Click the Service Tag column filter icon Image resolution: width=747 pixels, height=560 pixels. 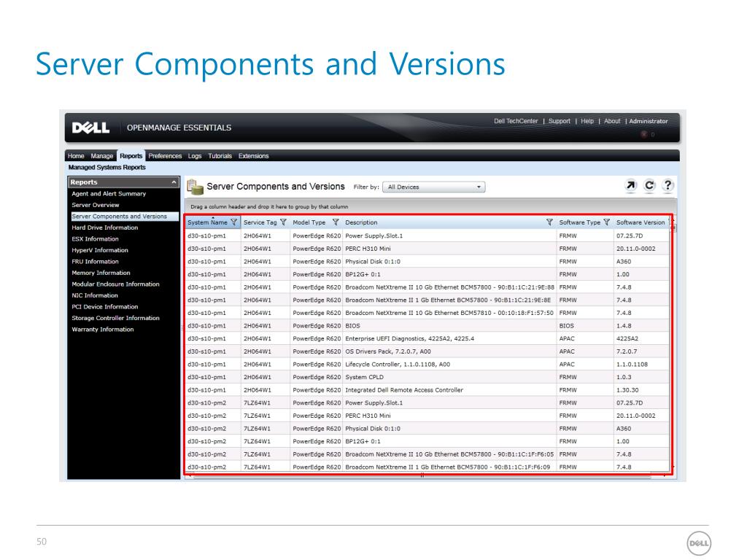(x=283, y=222)
